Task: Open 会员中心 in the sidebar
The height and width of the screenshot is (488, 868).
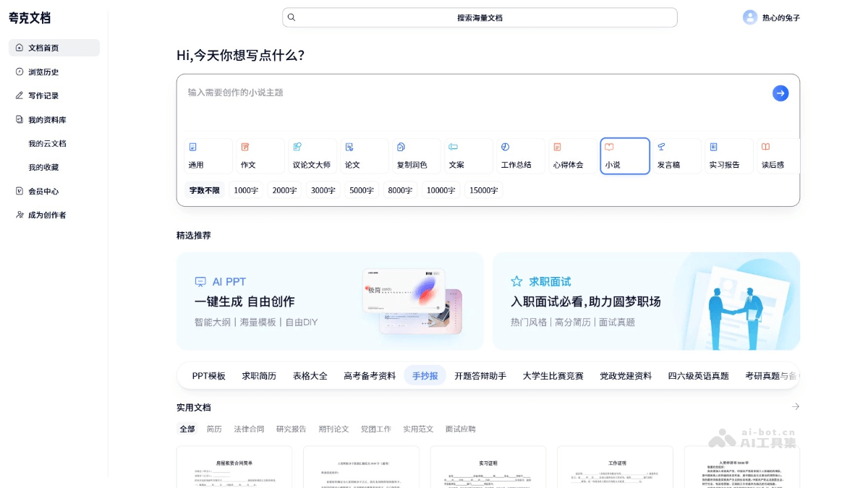Action: tap(43, 192)
